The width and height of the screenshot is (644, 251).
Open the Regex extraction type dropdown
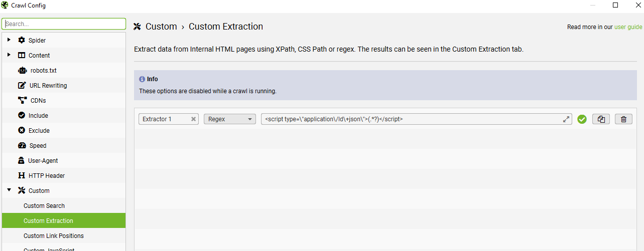pos(229,119)
